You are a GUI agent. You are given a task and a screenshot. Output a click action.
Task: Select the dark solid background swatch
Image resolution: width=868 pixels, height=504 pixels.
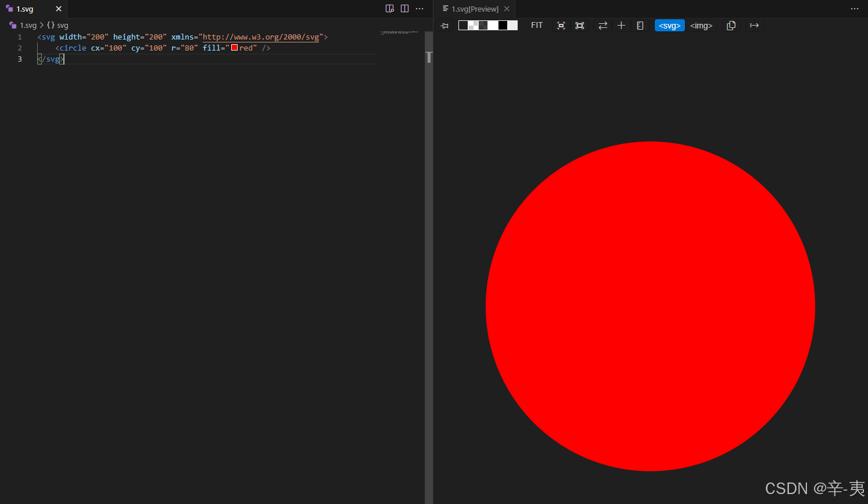click(463, 26)
